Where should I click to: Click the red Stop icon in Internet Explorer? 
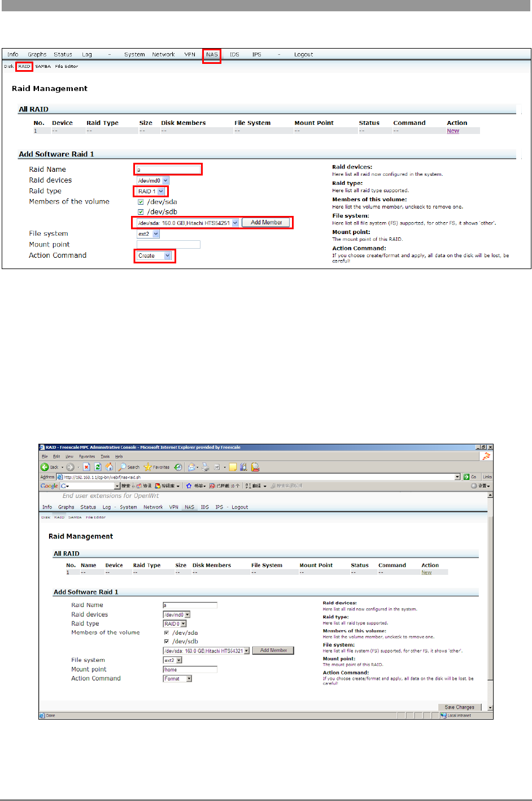[x=86, y=467]
